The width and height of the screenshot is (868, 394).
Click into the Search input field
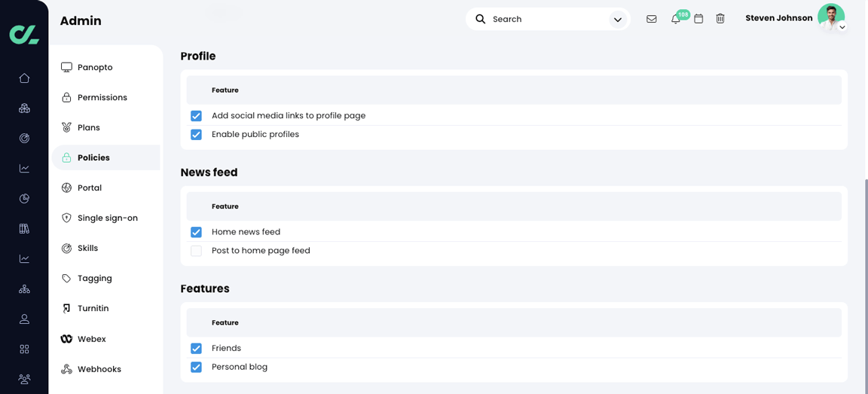pyautogui.click(x=548, y=19)
